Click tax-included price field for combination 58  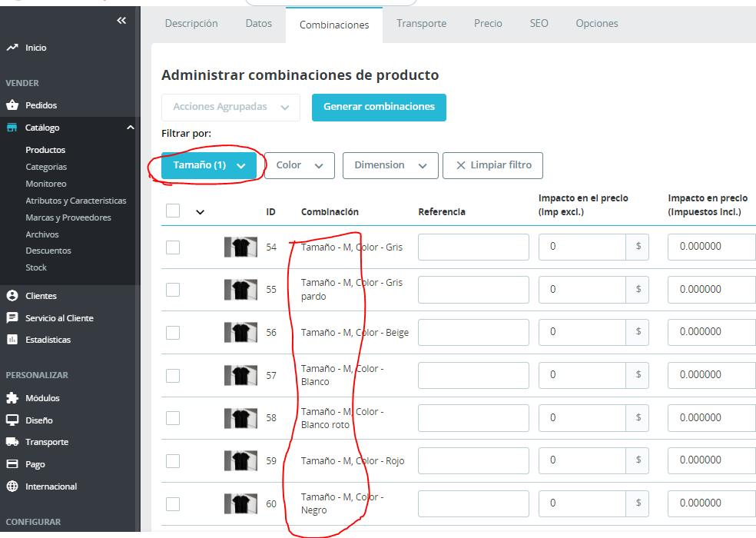[x=712, y=417]
